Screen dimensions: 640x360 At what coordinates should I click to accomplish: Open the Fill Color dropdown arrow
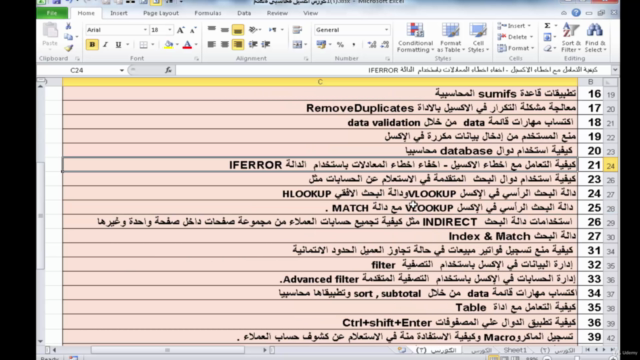pos(177,44)
